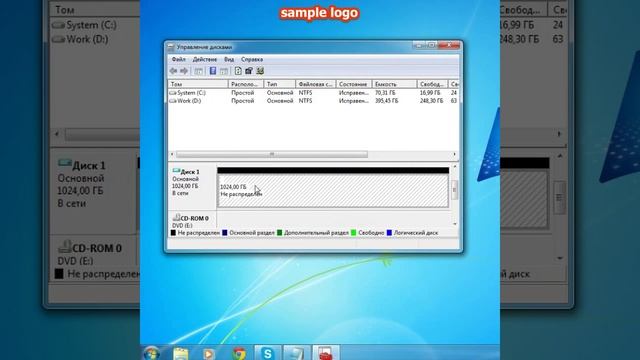The height and width of the screenshot is (360, 640).
Task: Select the 1024,00 ГБ unallocated partition block
Action: (333, 191)
